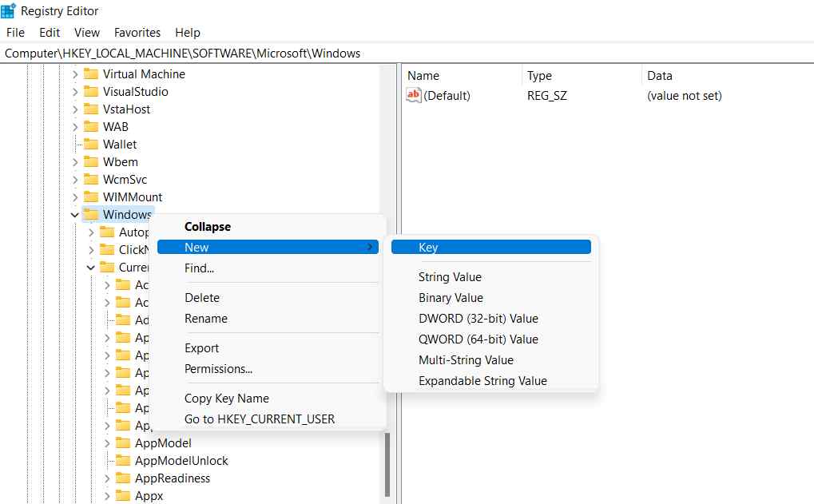The height and width of the screenshot is (504, 814).
Task: Choose Export in the context menu
Action: coord(268,348)
